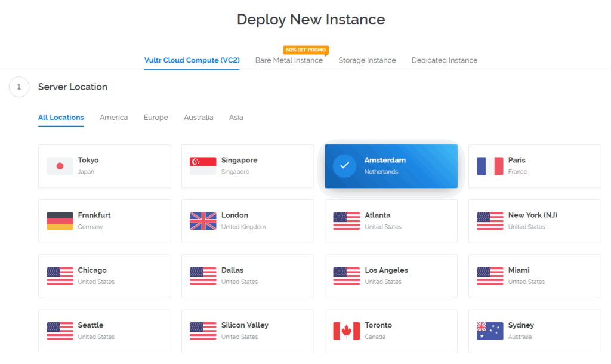Pick the Los Angeles server location

pos(391,276)
